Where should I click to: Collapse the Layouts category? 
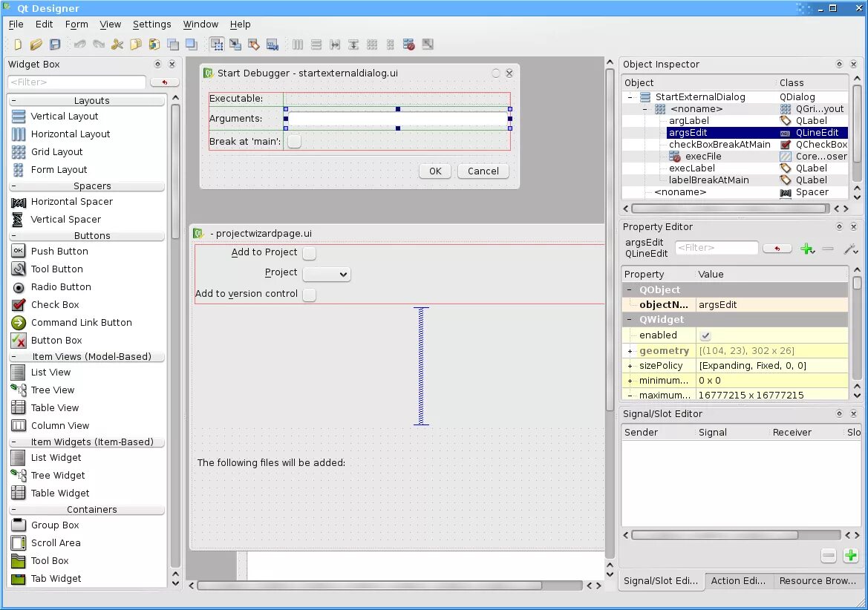(13, 101)
